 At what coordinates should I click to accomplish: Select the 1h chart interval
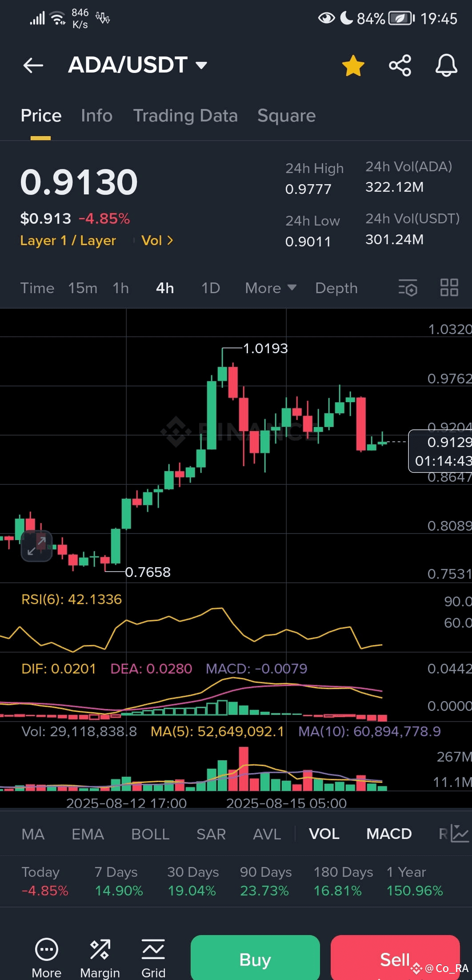click(120, 288)
